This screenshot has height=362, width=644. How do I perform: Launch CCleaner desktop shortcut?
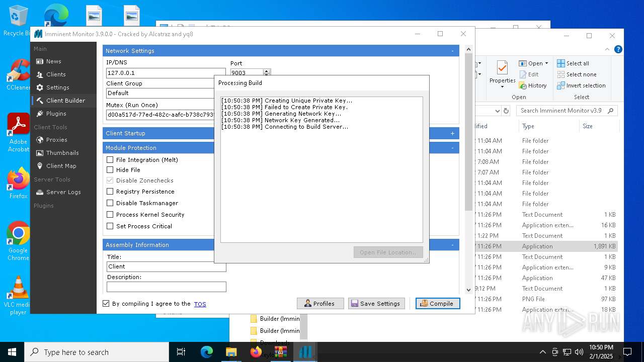click(18, 75)
